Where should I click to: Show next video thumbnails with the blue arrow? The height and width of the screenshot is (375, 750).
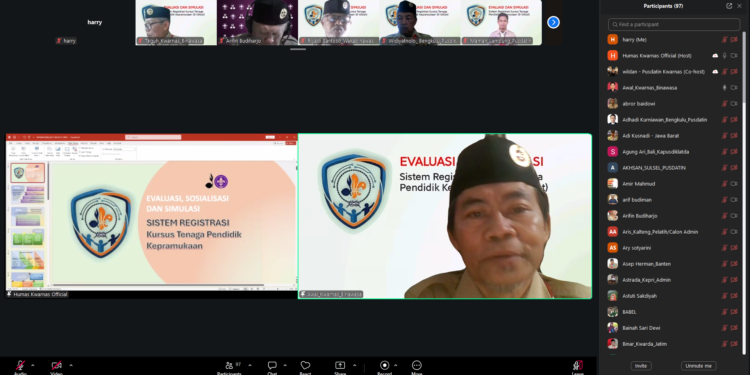(x=553, y=22)
